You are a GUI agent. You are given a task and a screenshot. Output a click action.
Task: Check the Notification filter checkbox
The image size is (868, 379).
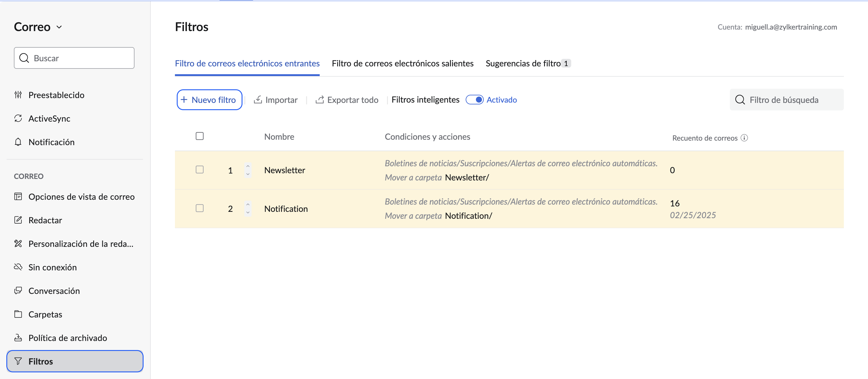click(x=200, y=208)
